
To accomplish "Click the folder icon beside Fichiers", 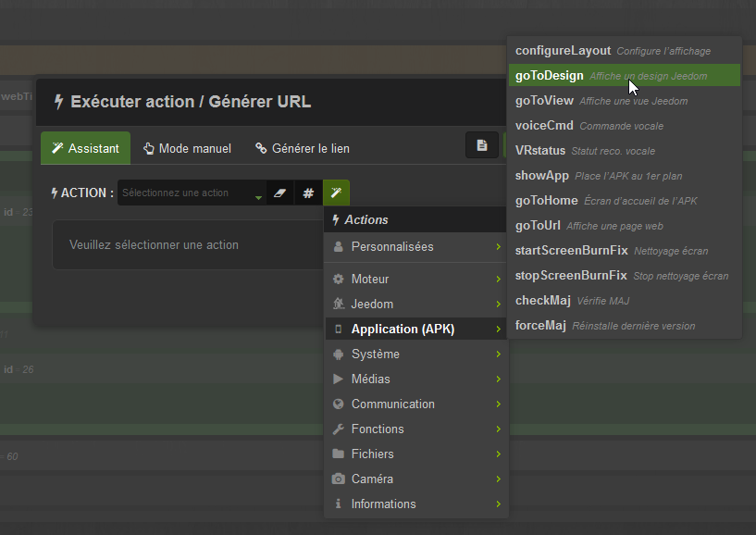I will pos(339,454).
